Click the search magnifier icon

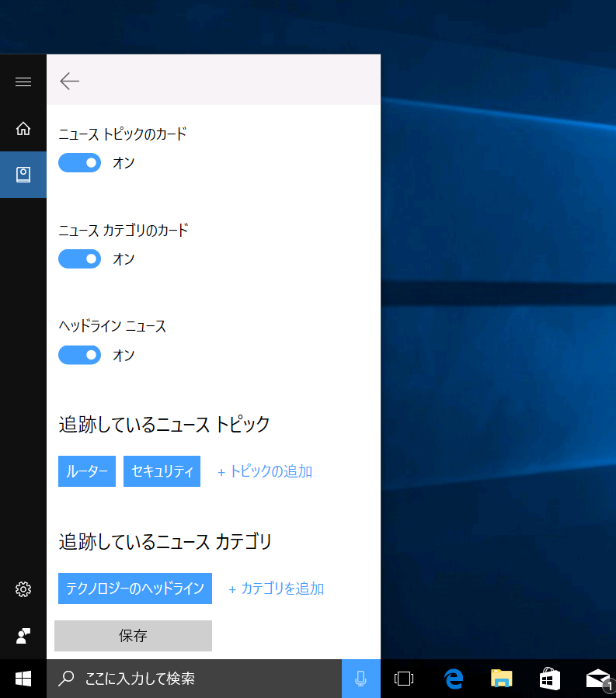pos(66,679)
